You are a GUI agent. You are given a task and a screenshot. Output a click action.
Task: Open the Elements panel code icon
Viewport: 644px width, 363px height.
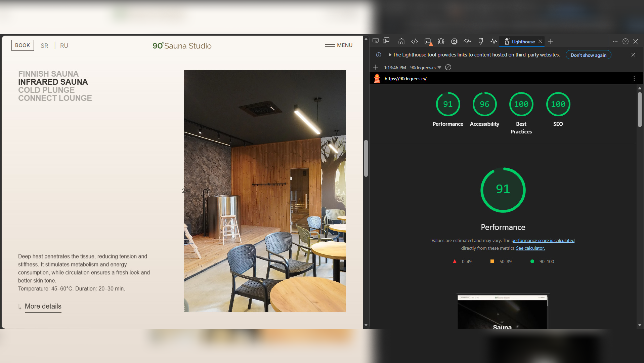[415, 41]
